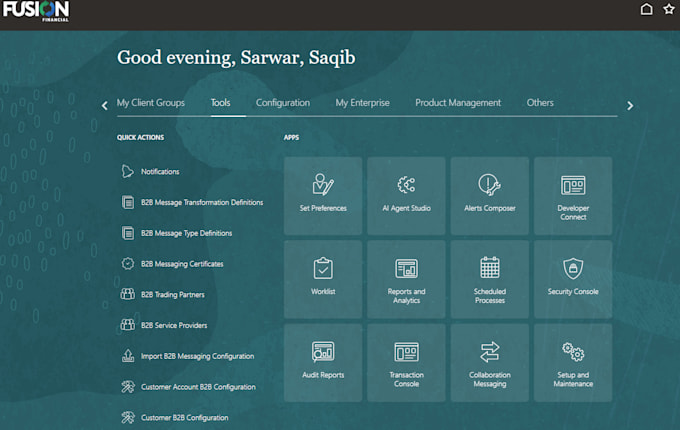Open Developer Connect app tile
This screenshot has width=680, height=430.
point(573,196)
